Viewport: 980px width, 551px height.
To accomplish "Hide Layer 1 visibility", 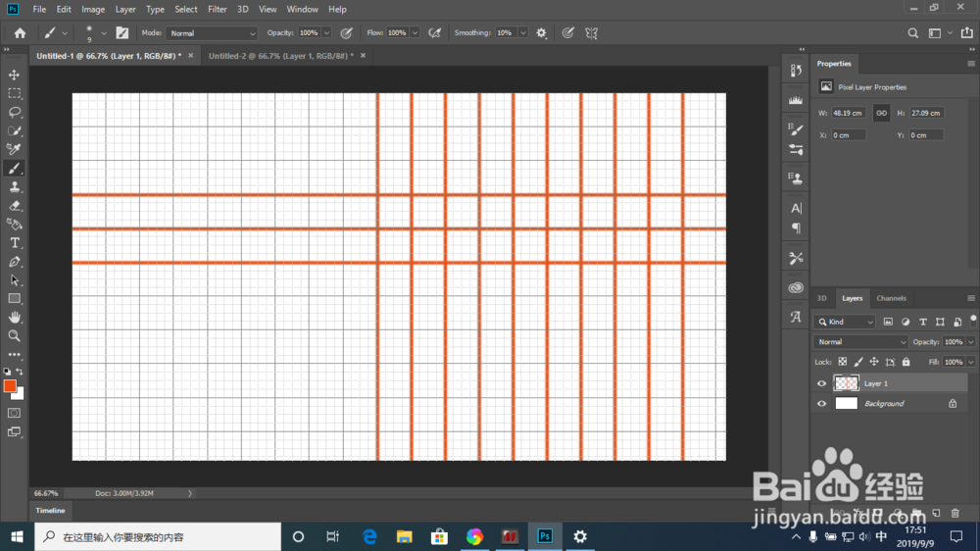I will [x=821, y=384].
